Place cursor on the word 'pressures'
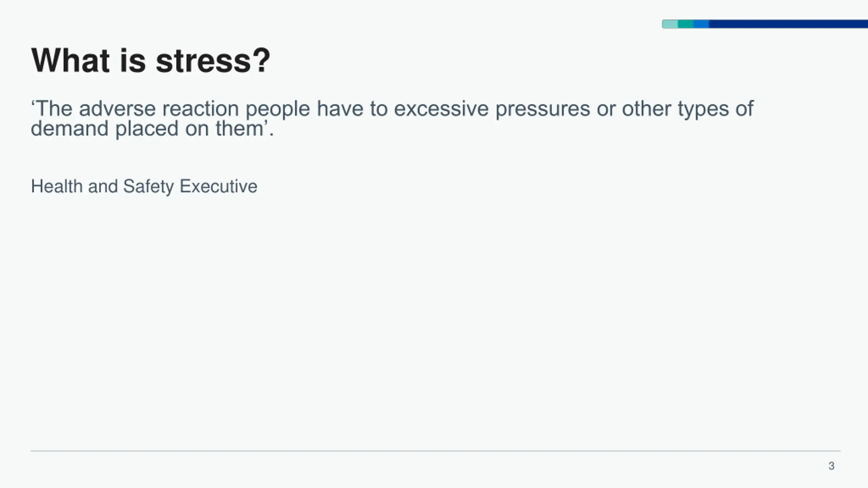The width and height of the screenshot is (868, 488). [x=542, y=109]
